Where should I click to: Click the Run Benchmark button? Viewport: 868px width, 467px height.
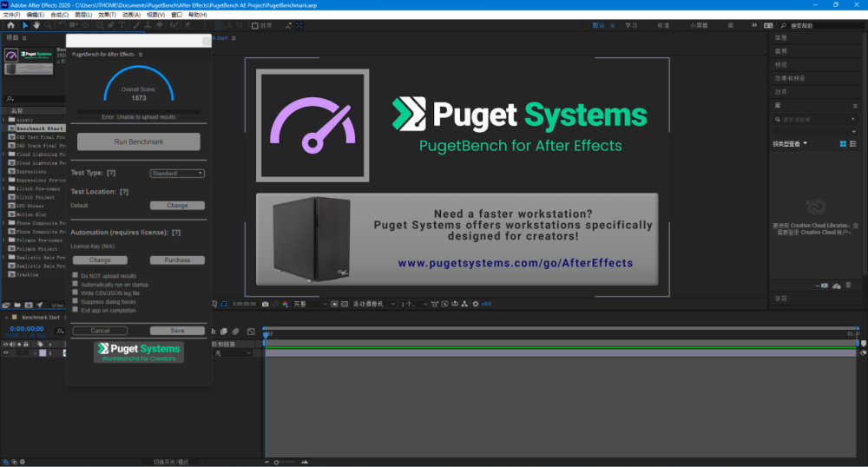pos(138,141)
